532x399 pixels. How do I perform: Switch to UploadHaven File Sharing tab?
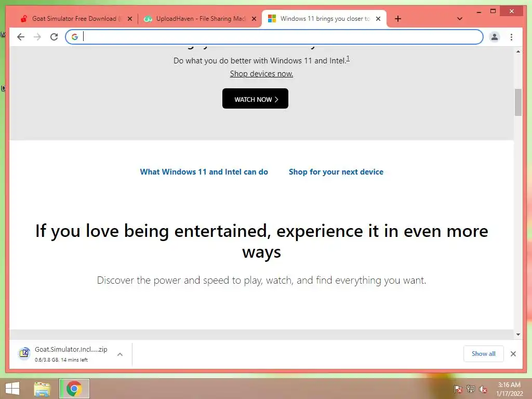click(x=200, y=19)
